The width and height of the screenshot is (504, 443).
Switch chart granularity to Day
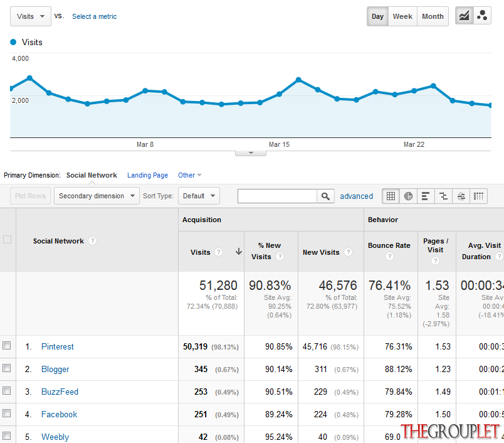point(377,16)
